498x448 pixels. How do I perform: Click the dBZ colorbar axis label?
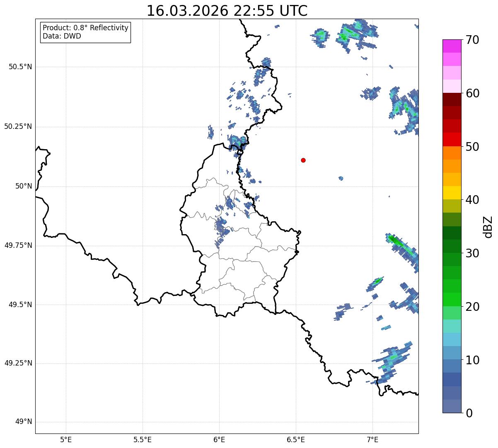pos(488,227)
